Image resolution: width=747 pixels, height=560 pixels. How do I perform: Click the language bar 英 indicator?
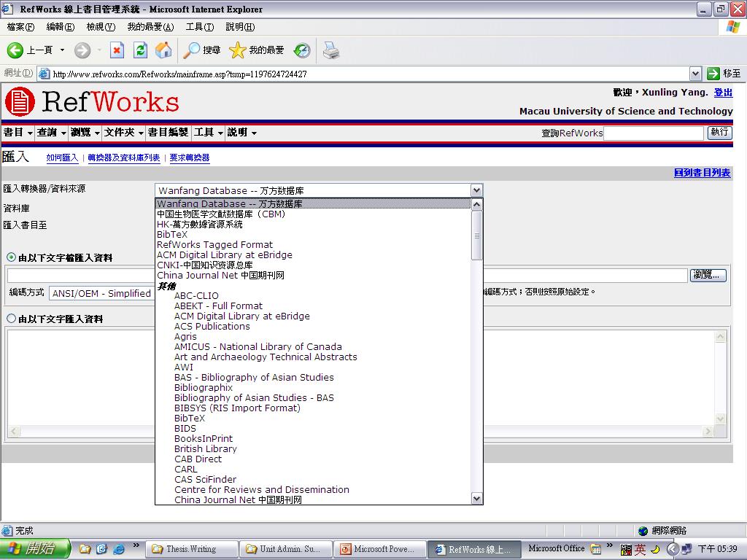pos(640,550)
